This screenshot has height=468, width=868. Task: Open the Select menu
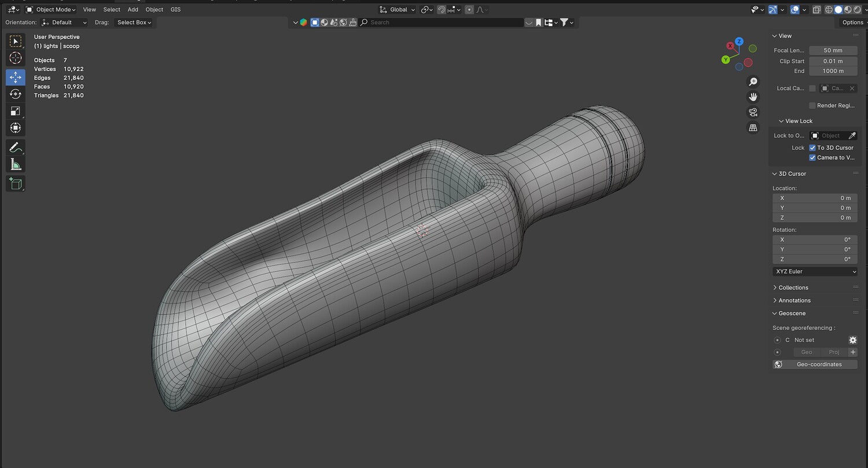click(112, 9)
